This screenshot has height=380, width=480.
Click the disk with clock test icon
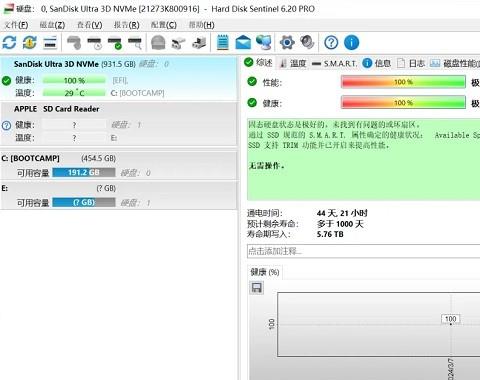pos(94,43)
